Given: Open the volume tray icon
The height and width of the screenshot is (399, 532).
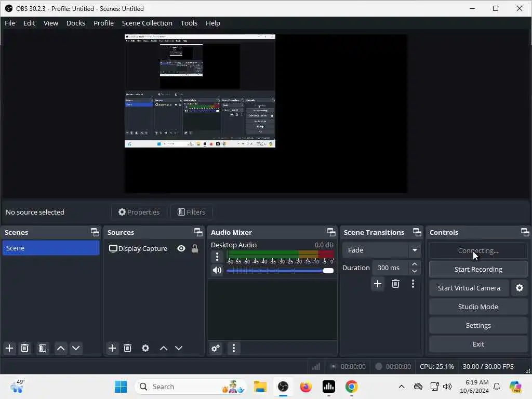Looking at the screenshot, I should point(447,387).
